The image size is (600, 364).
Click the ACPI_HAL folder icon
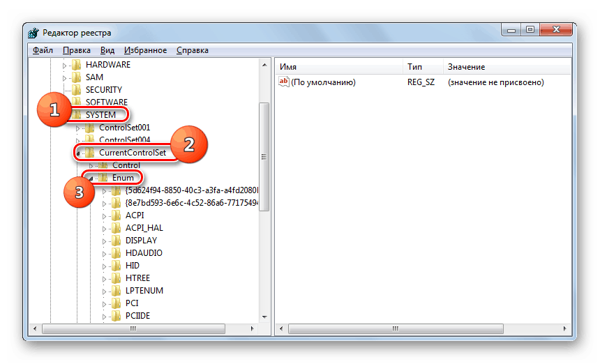tap(117, 228)
